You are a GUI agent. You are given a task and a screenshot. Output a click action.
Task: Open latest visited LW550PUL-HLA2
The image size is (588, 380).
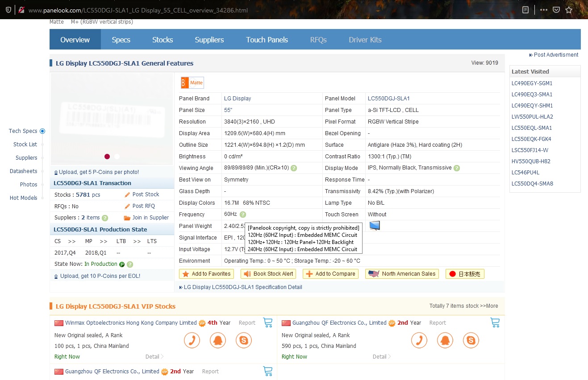(x=532, y=117)
